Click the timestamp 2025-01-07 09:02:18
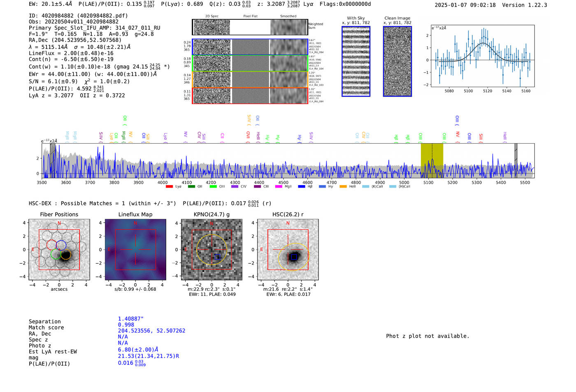The image size is (576, 392). click(465, 5)
